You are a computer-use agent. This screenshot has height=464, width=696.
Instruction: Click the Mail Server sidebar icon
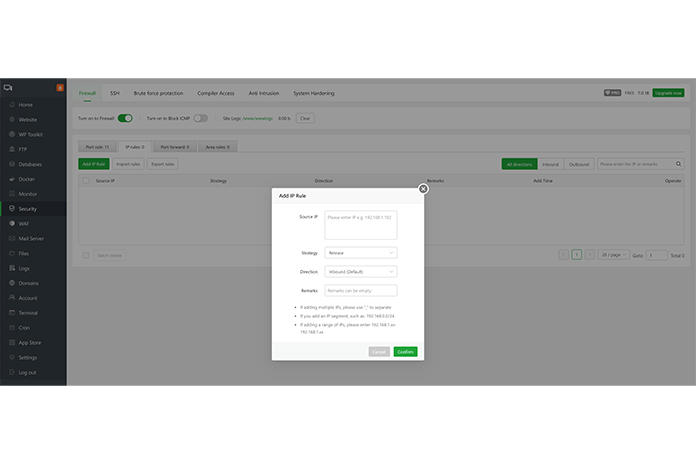click(11, 238)
